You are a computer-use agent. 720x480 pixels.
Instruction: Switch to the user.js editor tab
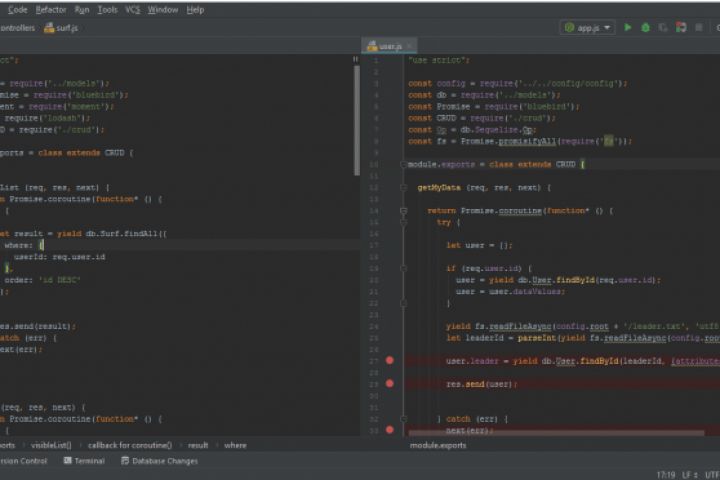[389, 46]
